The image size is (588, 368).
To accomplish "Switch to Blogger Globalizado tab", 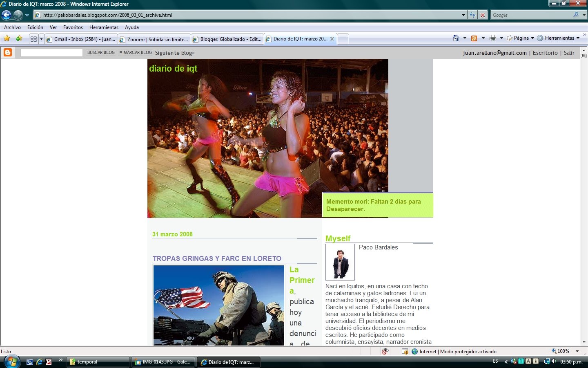I will click(227, 39).
